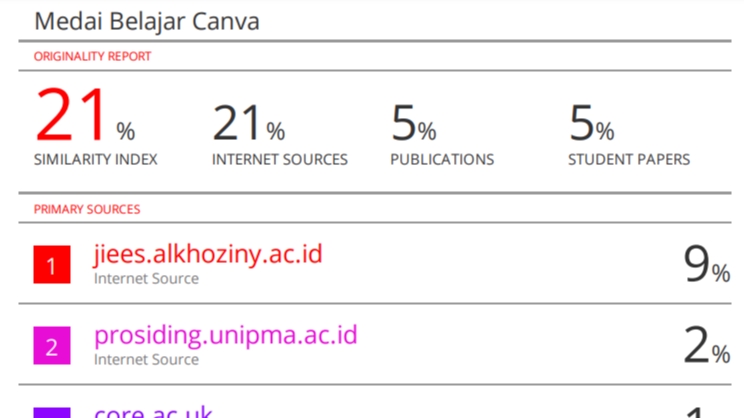The image size is (744, 418).
Task: Click the 'PRIMARY SOURCES' heading
Action: [87, 209]
